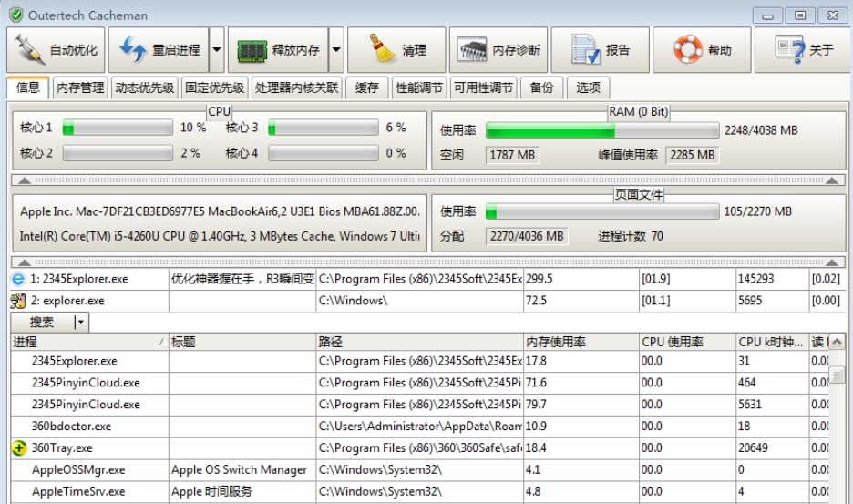Select the 360Tray.exe process name
This screenshot has width=853, height=504.
pyautogui.click(x=62, y=447)
